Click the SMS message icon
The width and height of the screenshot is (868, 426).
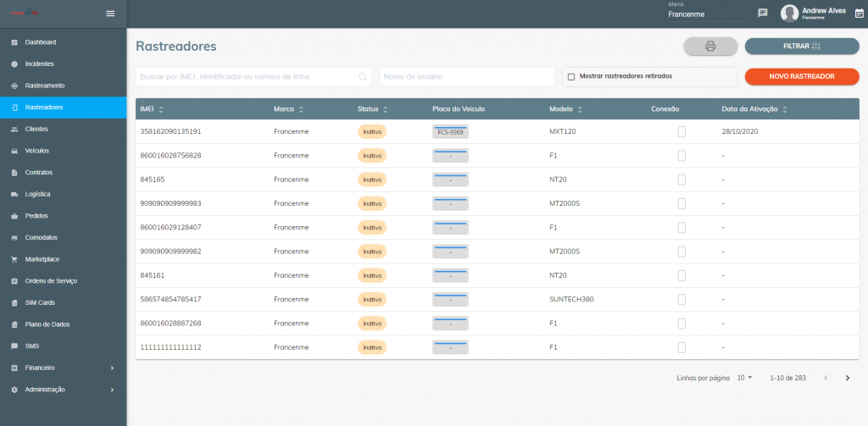(x=15, y=346)
